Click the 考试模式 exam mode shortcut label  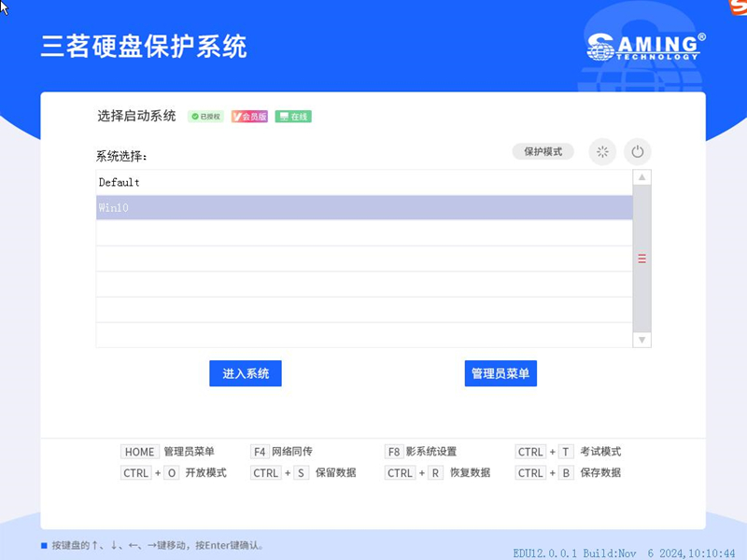click(599, 452)
